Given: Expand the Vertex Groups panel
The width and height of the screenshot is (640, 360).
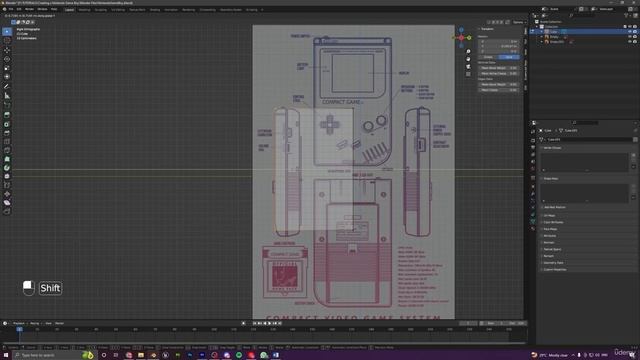Looking at the screenshot, I should point(552,148).
